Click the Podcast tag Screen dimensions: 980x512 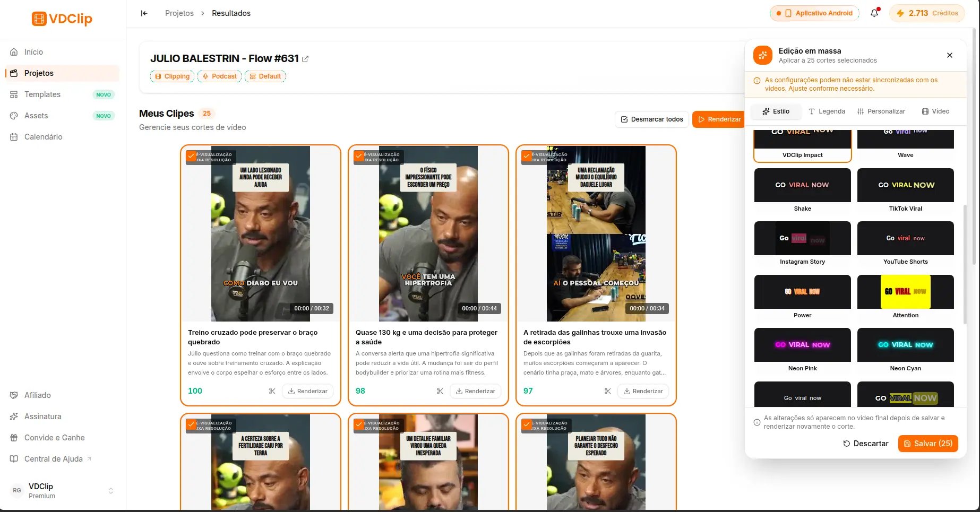coord(219,76)
